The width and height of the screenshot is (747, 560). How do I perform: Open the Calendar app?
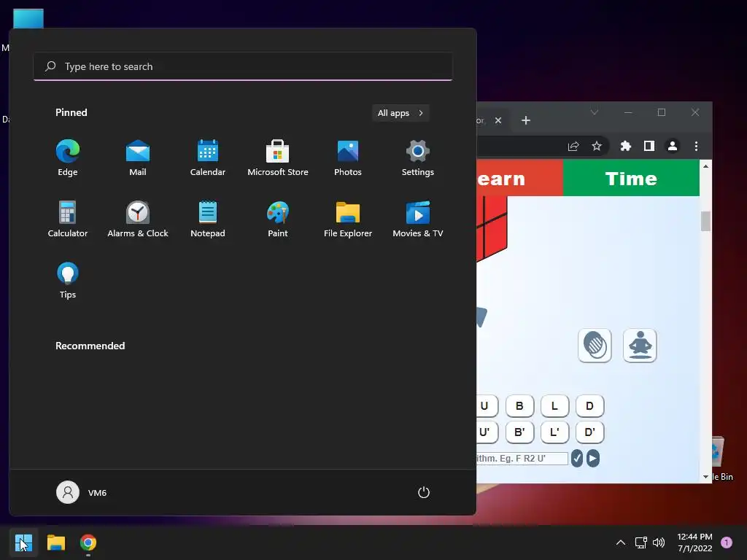coord(208,158)
